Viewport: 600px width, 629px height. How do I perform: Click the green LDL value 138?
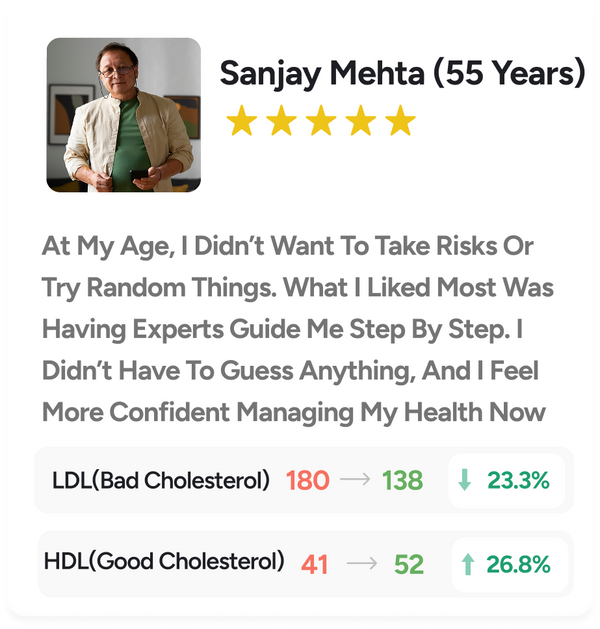click(402, 480)
